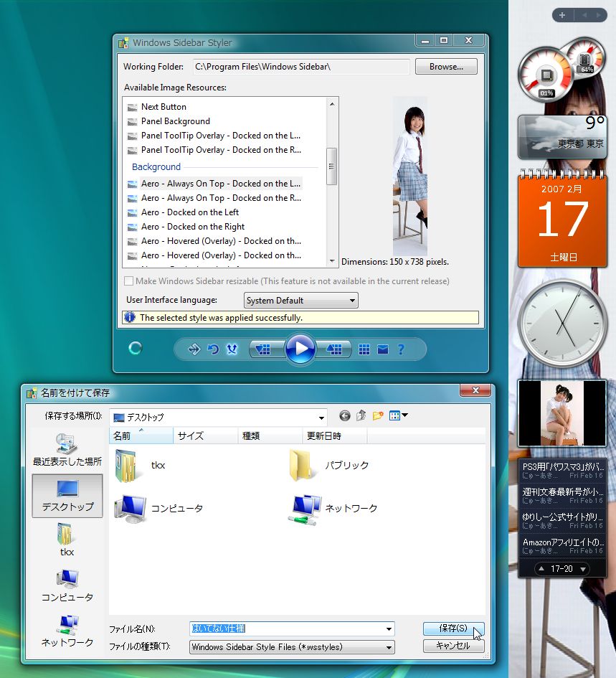This screenshot has height=678, width=616.
Task: Click the plus button atop the sidebar
Action: coord(562,15)
